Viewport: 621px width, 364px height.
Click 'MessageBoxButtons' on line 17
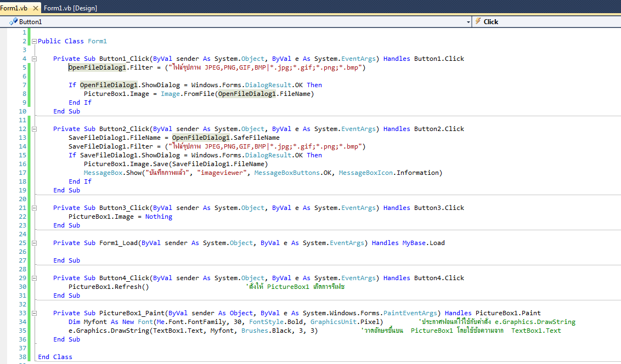pyautogui.click(x=287, y=173)
